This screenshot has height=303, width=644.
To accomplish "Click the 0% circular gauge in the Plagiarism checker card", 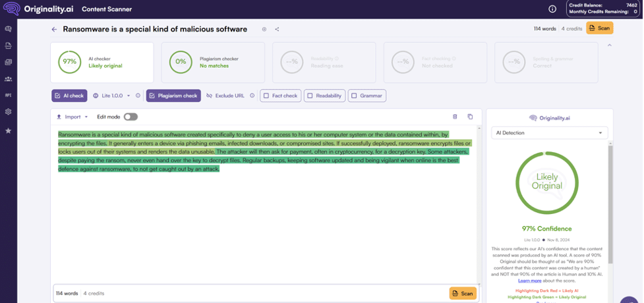I will 181,62.
